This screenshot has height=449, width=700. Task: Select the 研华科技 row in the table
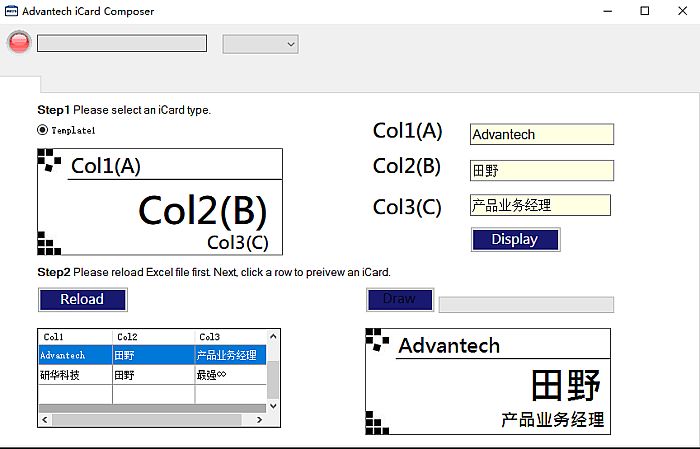152,375
